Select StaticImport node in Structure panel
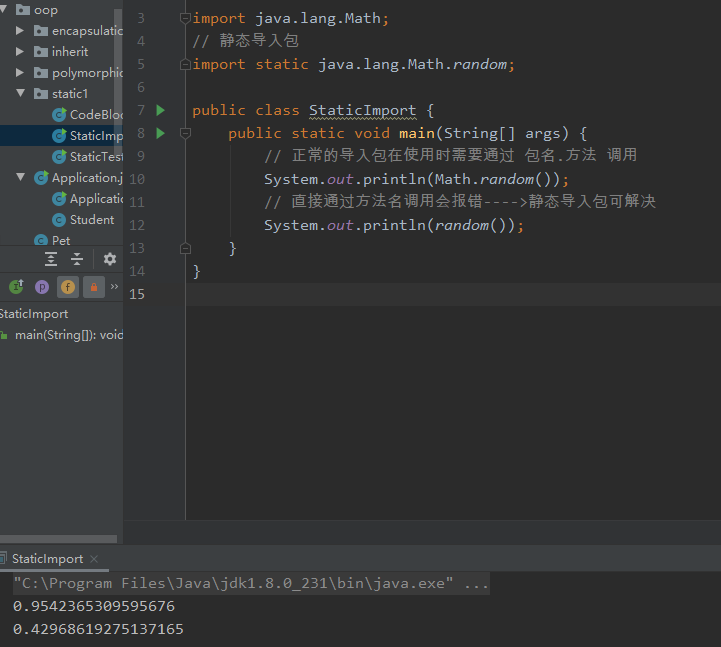This screenshot has height=647, width=721. click(x=34, y=314)
